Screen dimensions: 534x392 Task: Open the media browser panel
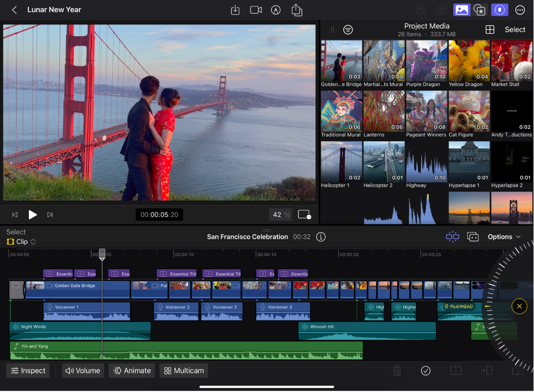coord(462,10)
